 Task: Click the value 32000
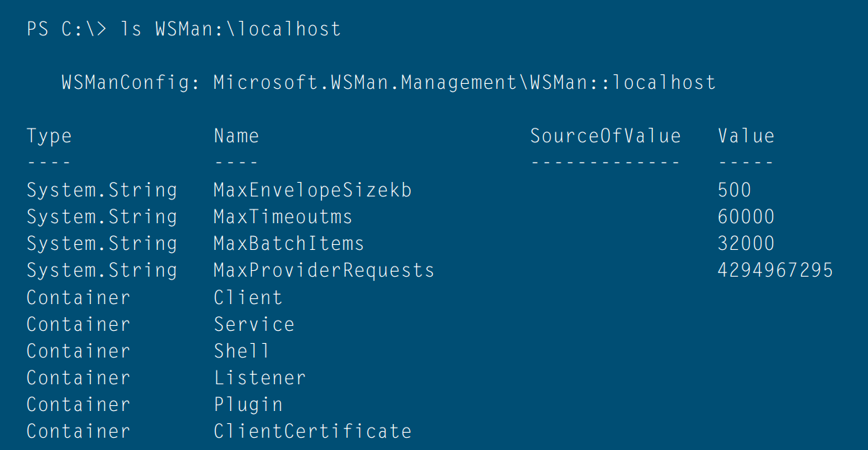745,244
